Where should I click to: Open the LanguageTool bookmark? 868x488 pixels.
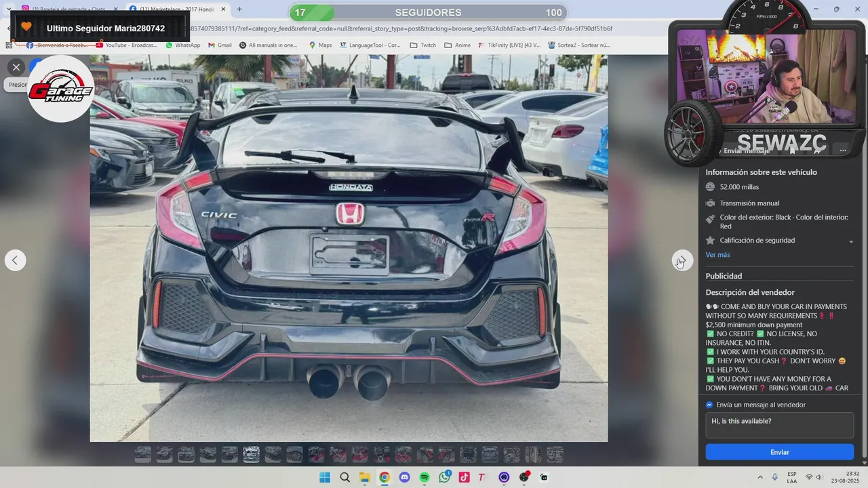tap(370, 45)
